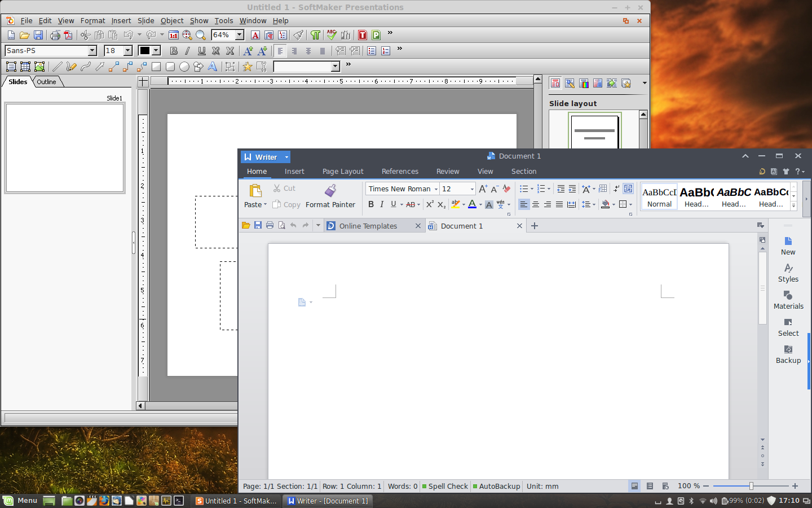This screenshot has height=508, width=812.
Task: Increase indent in Writer ribbon
Action: pos(572,189)
